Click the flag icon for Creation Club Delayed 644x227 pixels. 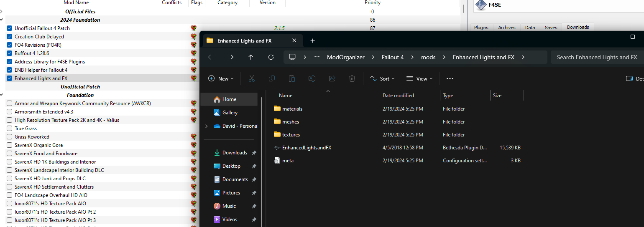click(194, 37)
